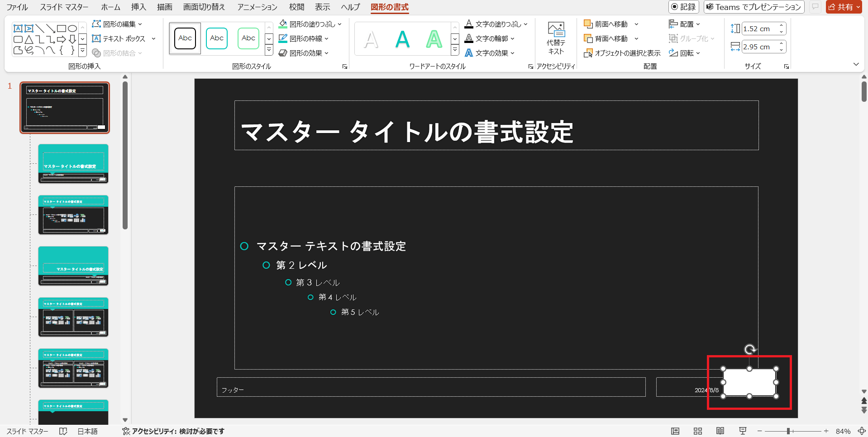868x437 pixels.
Task: Increase the shape height with up stepper
Action: click(x=782, y=26)
